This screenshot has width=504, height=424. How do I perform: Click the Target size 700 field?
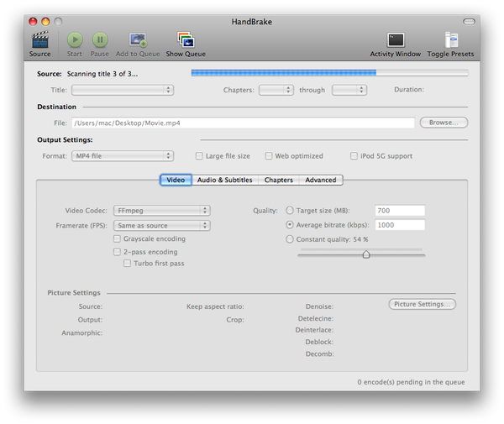400,211
